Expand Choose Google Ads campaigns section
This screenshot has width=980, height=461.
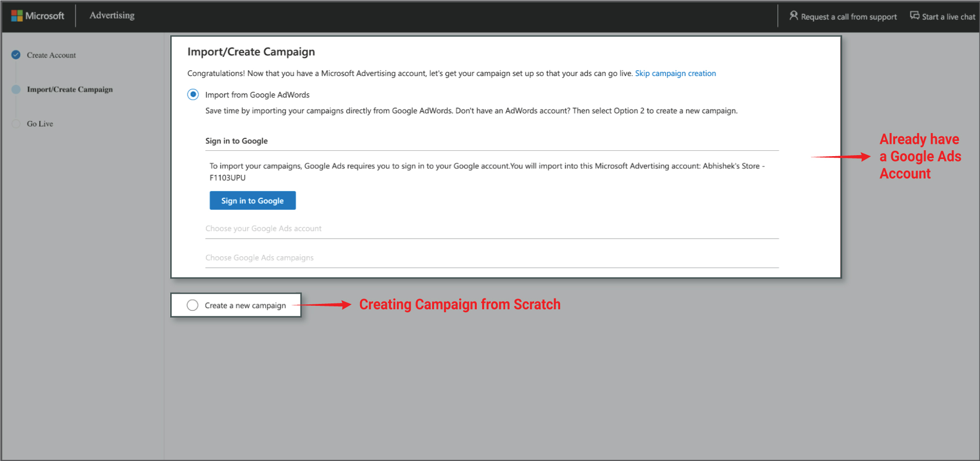click(x=492, y=258)
